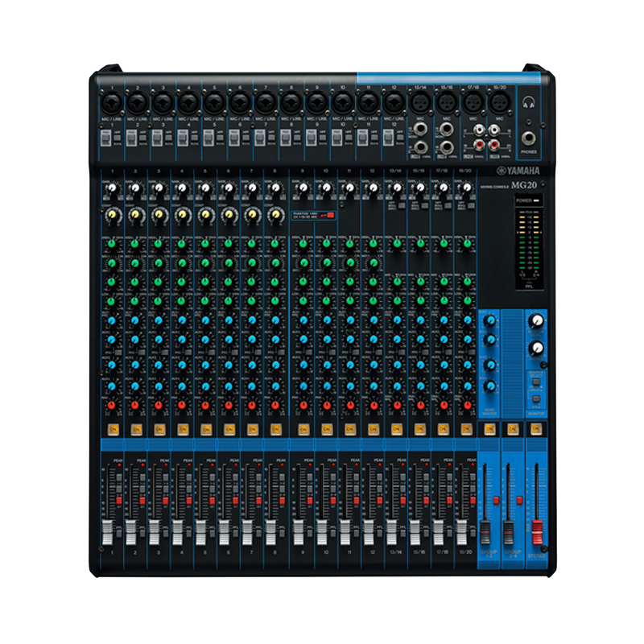The image size is (644, 644).
Task: Click lower quarter-inch jack of channel 15/16
Action: [447, 147]
